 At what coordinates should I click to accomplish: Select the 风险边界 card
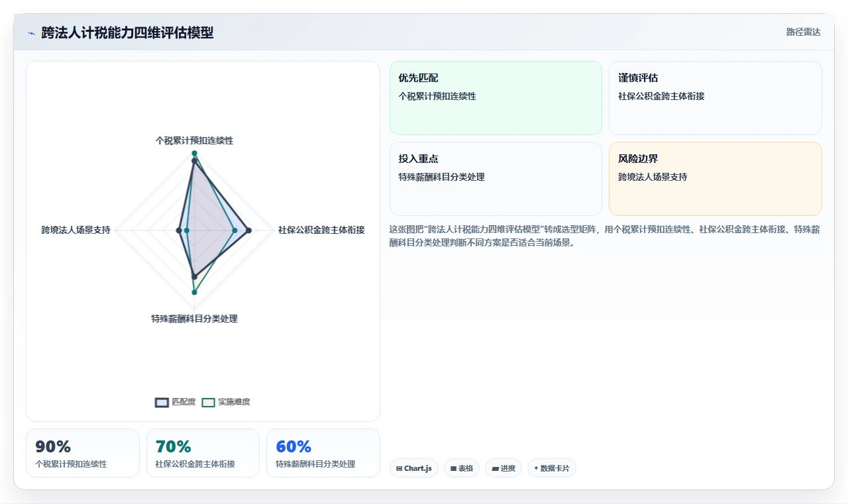click(715, 179)
